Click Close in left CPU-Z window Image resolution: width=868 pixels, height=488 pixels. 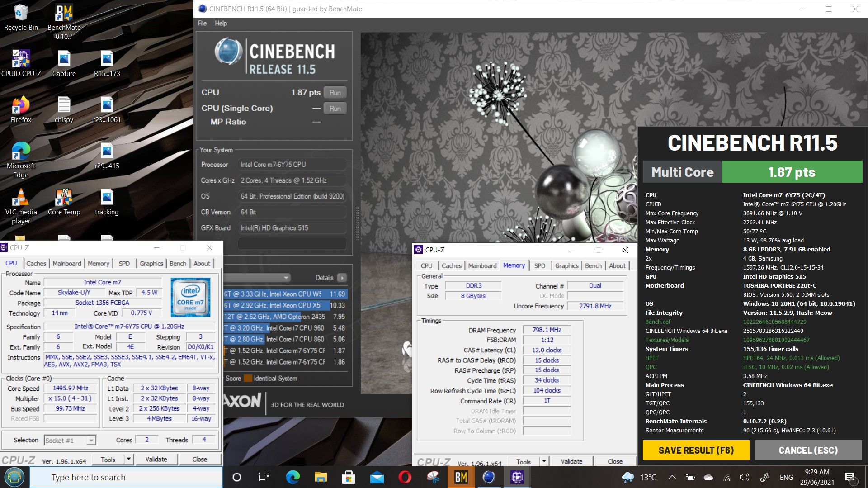(199, 459)
